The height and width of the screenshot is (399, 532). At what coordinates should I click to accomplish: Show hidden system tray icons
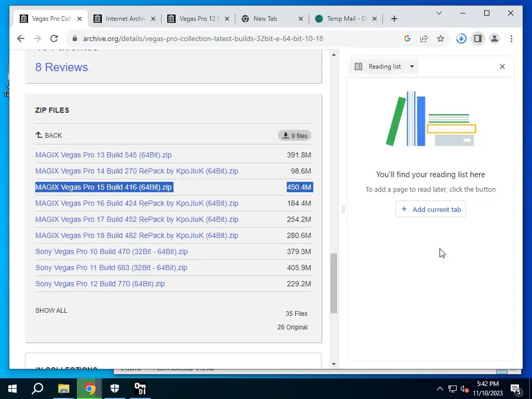click(440, 389)
